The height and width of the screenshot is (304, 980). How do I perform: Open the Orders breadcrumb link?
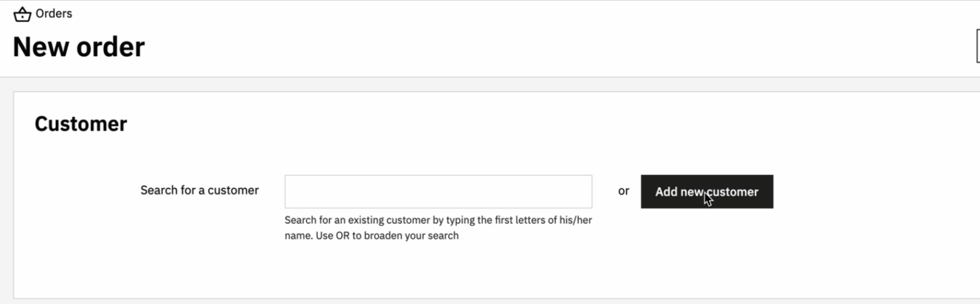54,14
